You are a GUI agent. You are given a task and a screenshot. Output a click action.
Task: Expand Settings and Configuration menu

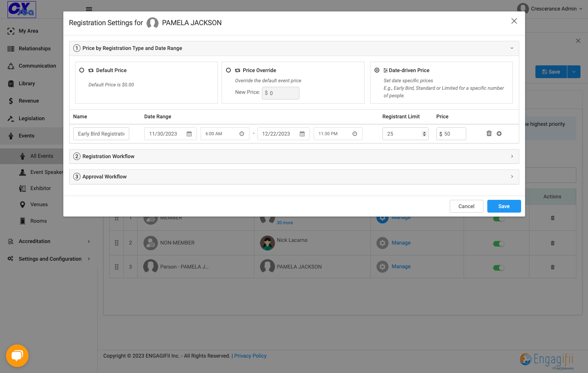(x=89, y=259)
